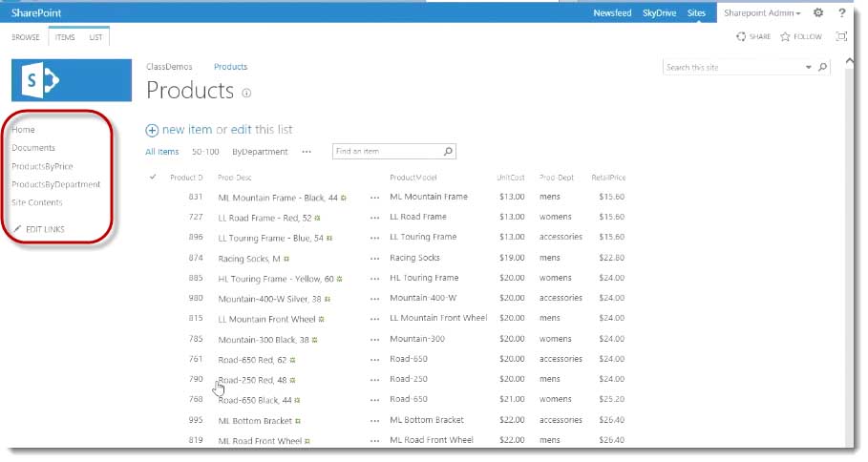Select the 50-100 view
This screenshot has height=462, width=868.
(x=205, y=152)
